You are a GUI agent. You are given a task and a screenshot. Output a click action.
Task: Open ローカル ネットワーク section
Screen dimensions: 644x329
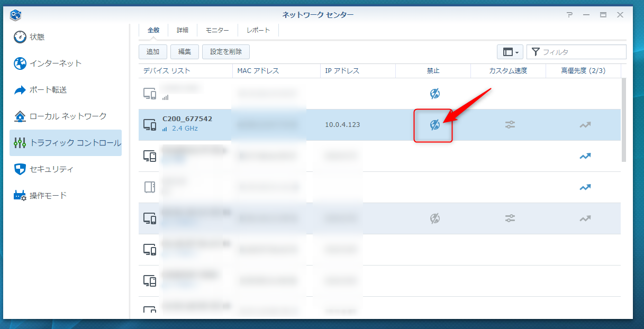pyautogui.click(x=67, y=116)
